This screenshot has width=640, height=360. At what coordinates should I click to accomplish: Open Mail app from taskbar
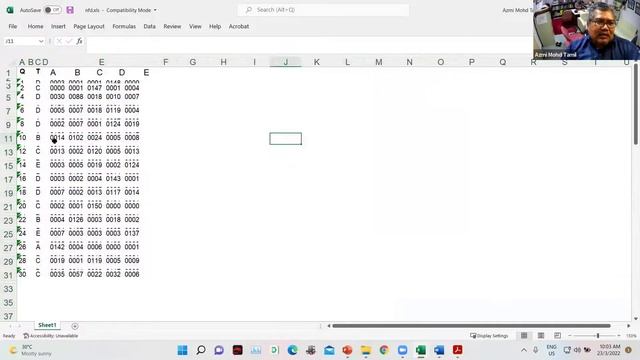click(329, 350)
